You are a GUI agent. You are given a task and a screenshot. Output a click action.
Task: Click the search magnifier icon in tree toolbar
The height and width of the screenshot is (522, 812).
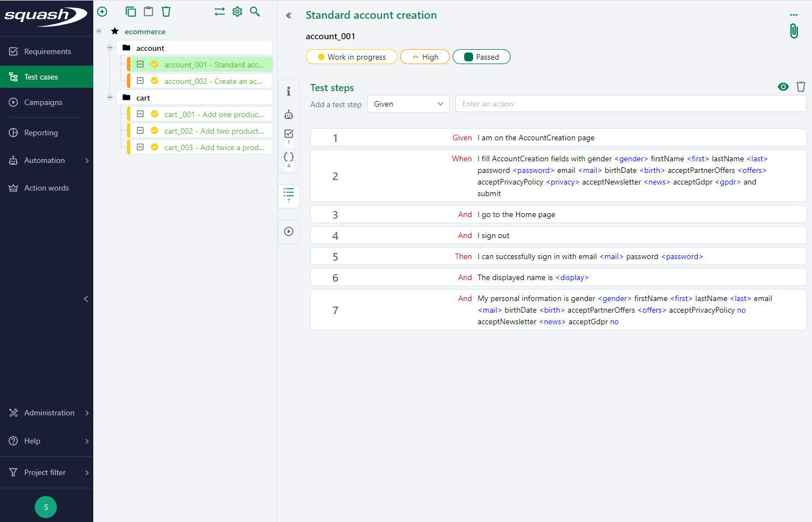[255, 12]
